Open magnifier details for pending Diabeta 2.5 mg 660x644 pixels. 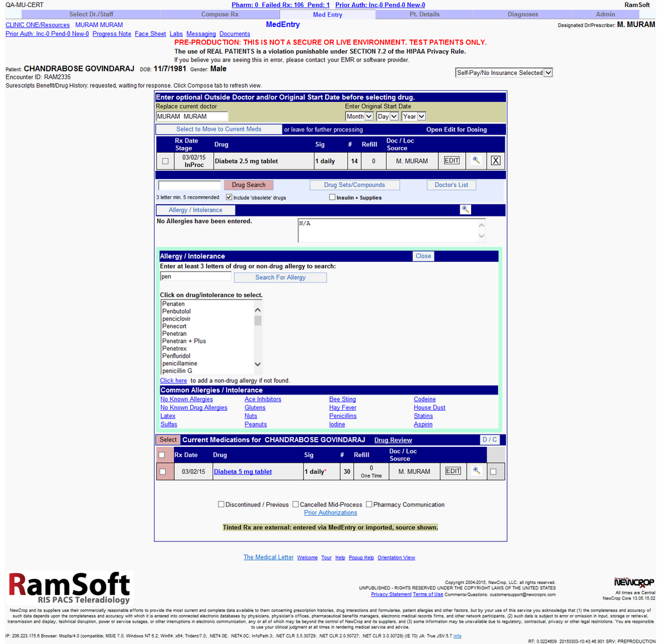tap(476, 161)
